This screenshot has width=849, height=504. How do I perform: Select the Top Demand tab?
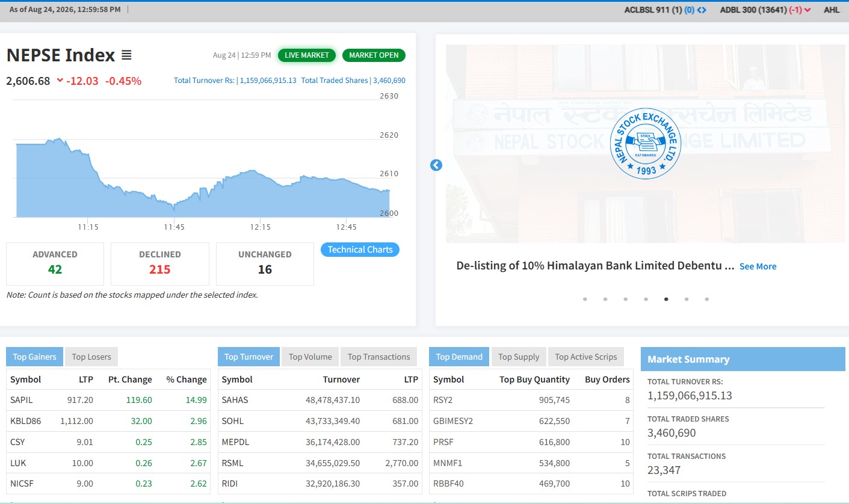coord(459,357)
